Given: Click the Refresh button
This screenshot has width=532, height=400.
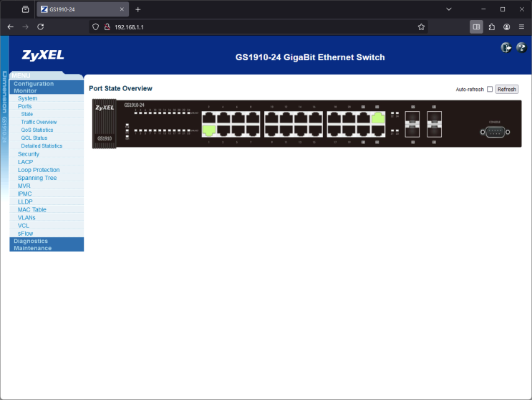Looking at the screenshot, I should click(506, 89).
